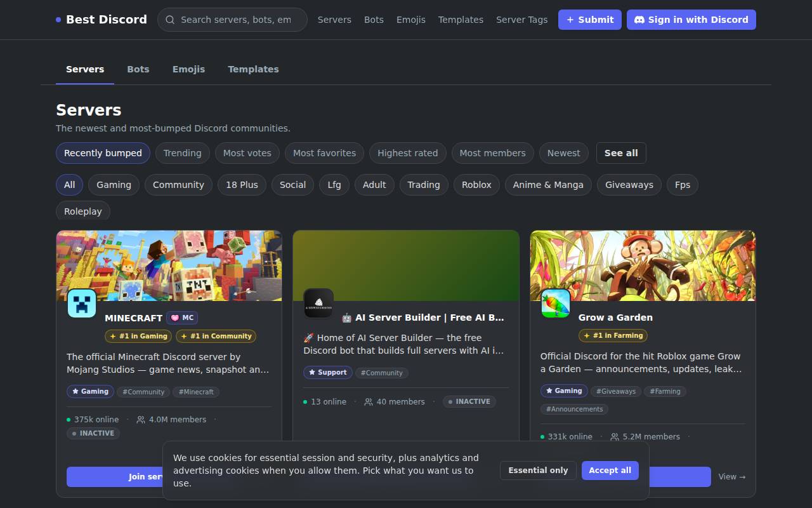Select Highest rated sort filter
Viewport: 812px width, 508px height.
click(408, 153)
